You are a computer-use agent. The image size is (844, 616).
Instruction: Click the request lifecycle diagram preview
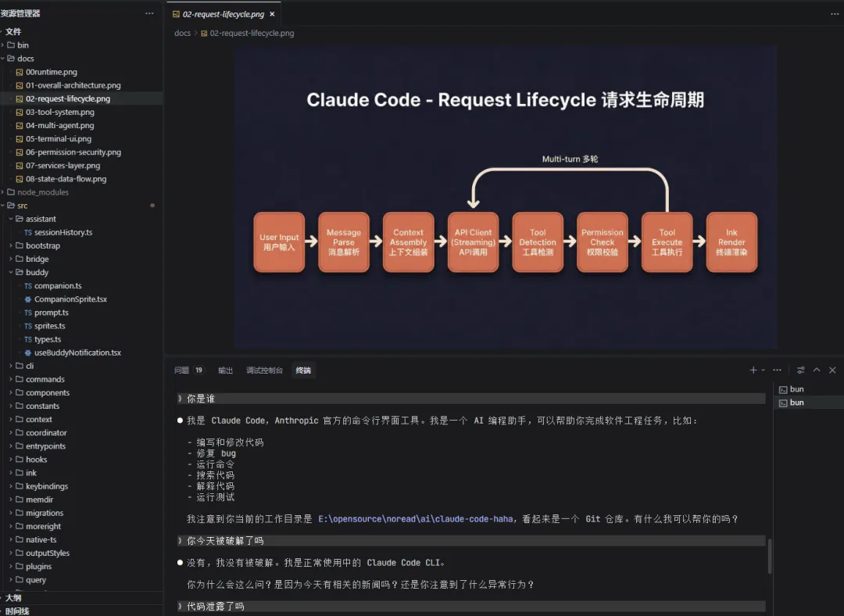tap(506, 197)
